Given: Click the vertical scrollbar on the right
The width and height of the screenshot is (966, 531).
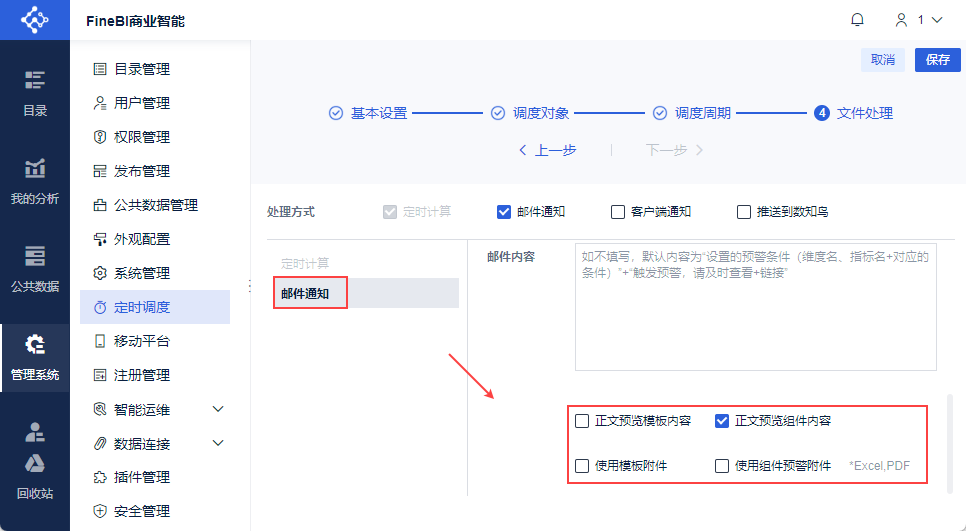Looking at the screenshot, I should [950, 444].
